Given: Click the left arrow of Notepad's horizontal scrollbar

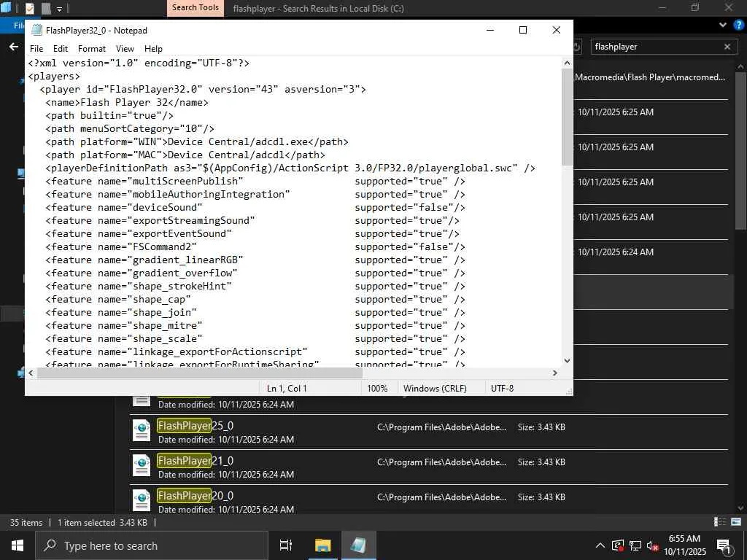Looking at the screenshot, I should (x=31, y=373).
